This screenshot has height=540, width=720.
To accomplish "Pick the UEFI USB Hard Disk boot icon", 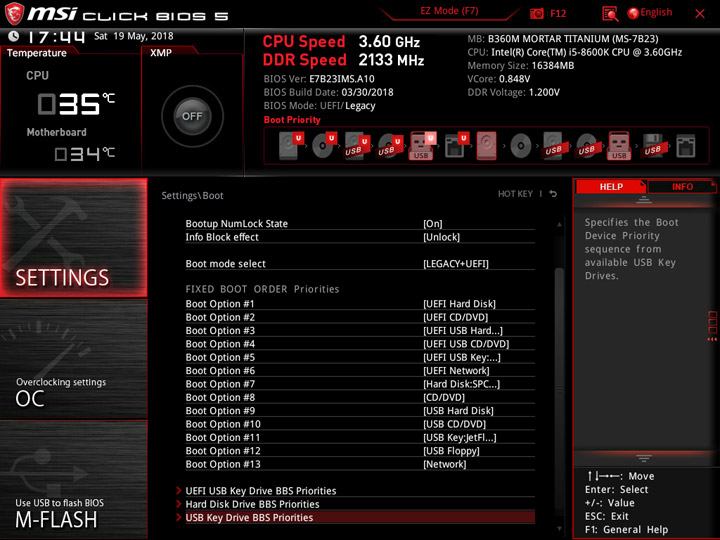I will pos(357,146).
